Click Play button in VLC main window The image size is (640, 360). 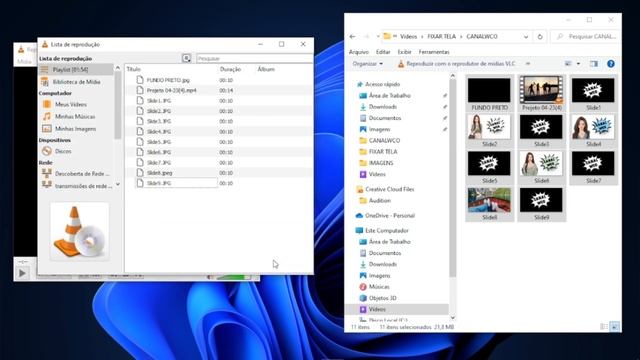click(22, 273)
